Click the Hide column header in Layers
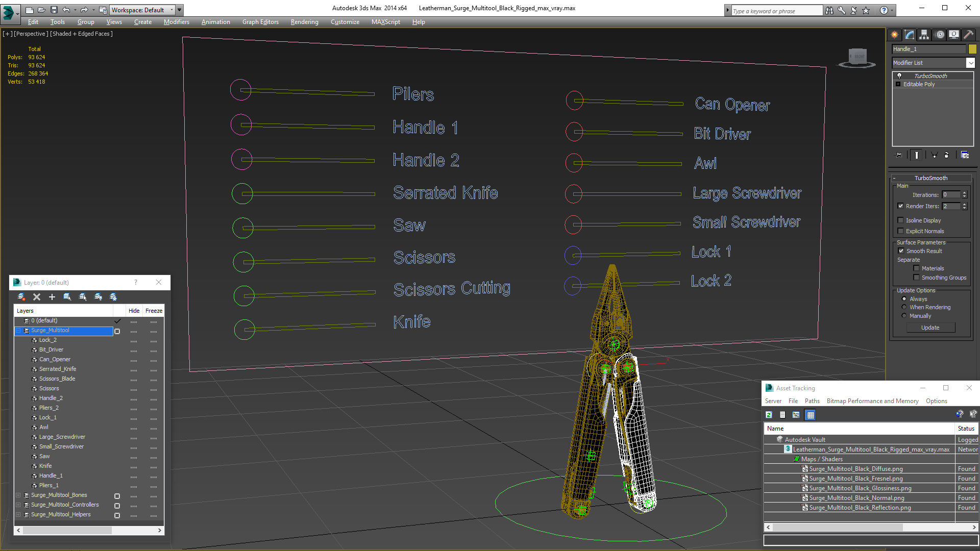The image size is (980, 551). [134, 311]
